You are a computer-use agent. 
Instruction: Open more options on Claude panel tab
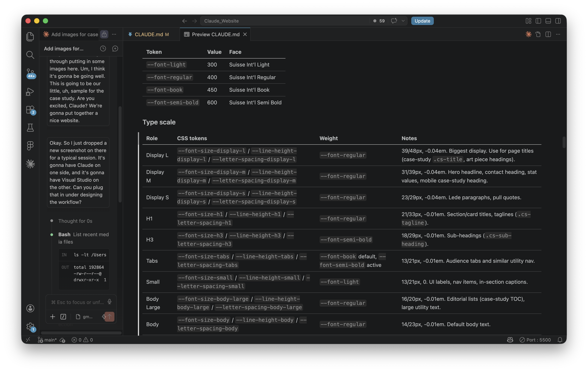[x=114, y=34]
